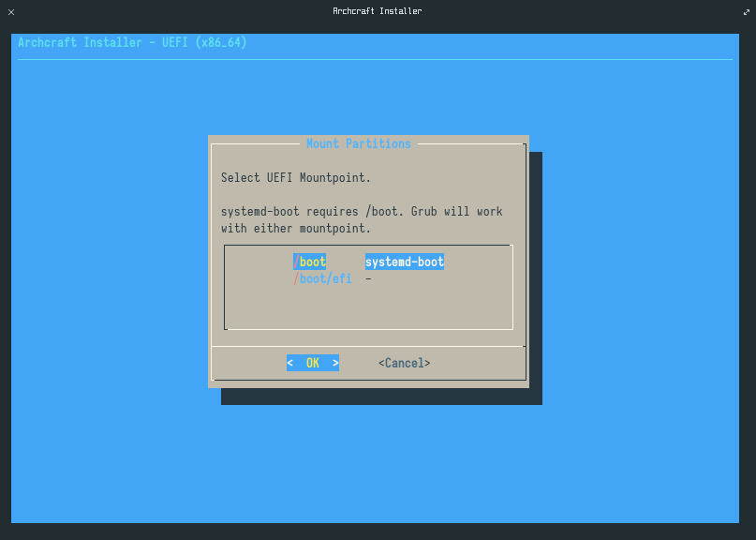Click the Cancel button
This screenshot has width=756, height=540.
point(404,363)
